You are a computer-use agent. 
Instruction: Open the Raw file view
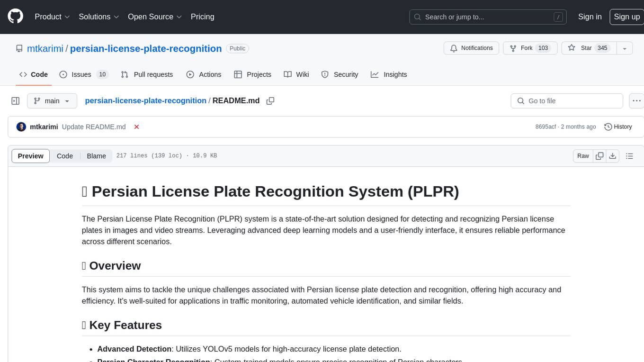(x=583, y=156)
